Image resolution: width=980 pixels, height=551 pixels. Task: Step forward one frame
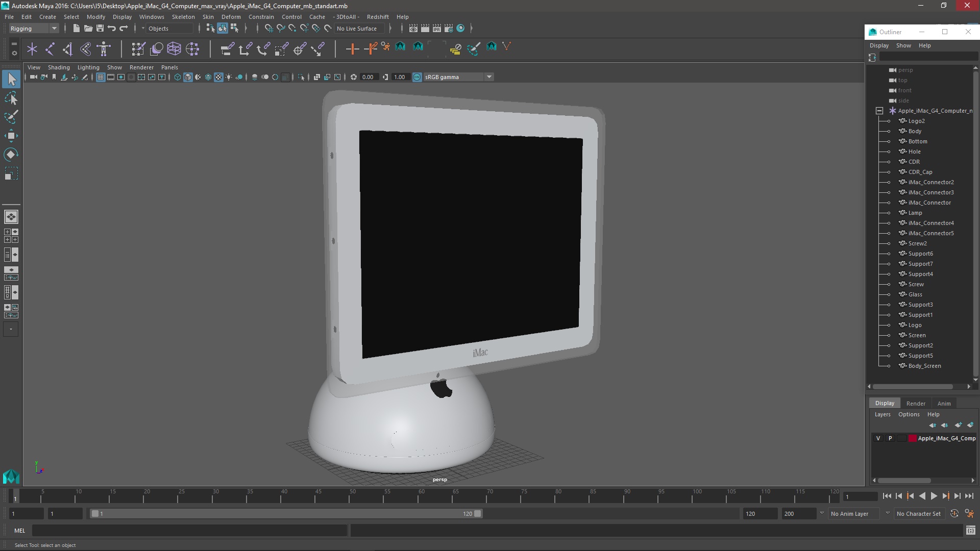click(x=957, y=496)
